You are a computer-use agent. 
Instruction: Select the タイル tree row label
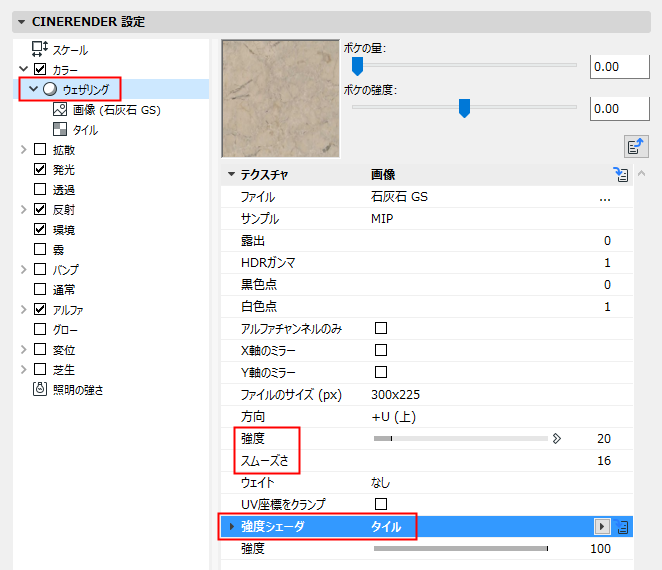pos(85,130)
